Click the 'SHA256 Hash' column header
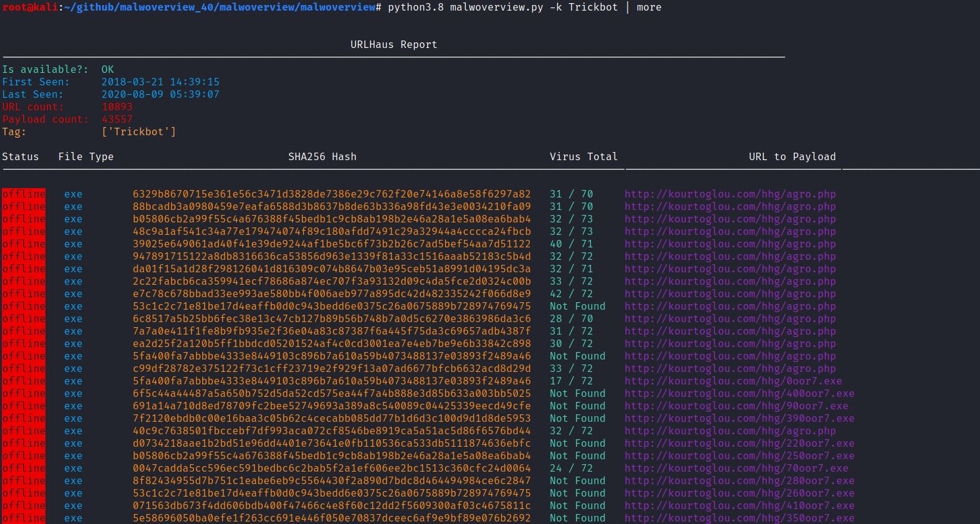 click(x=322, y=157)
